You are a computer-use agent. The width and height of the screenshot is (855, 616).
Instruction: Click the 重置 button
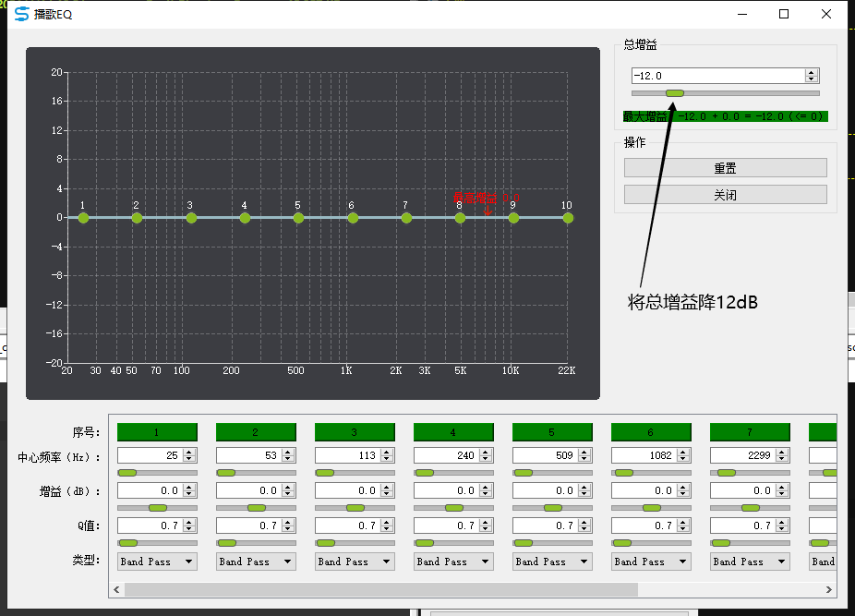tap(725, 168)
